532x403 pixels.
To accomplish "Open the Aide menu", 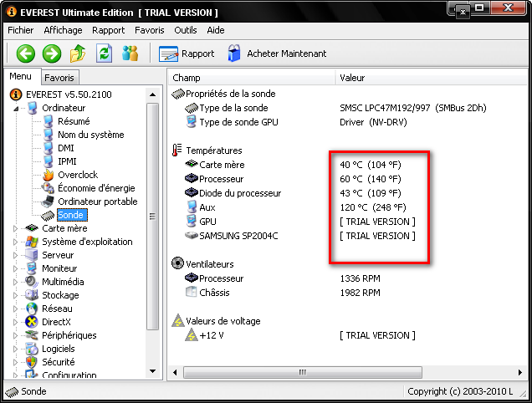I will (x=216, y=30).
